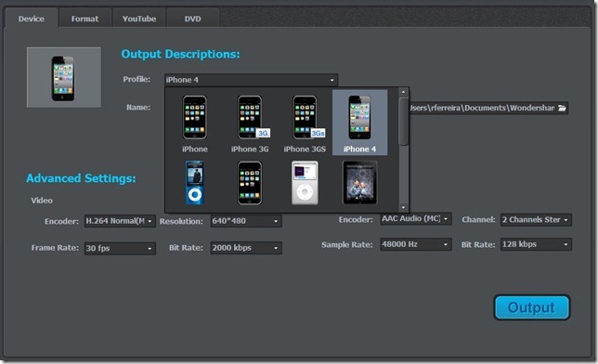Expand the video Bit Rate 2000 kbps dropdown
This screenshot has width=598, height=364.
(246, 248)
